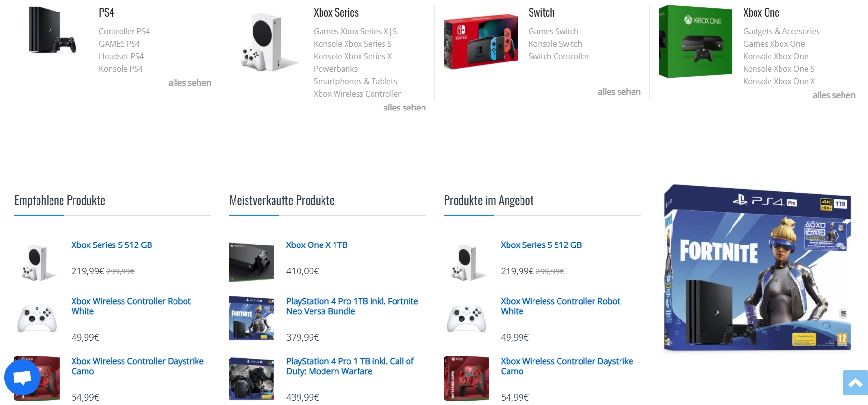Open Games Xbox Series X|S link

click(x=355, y=31)
